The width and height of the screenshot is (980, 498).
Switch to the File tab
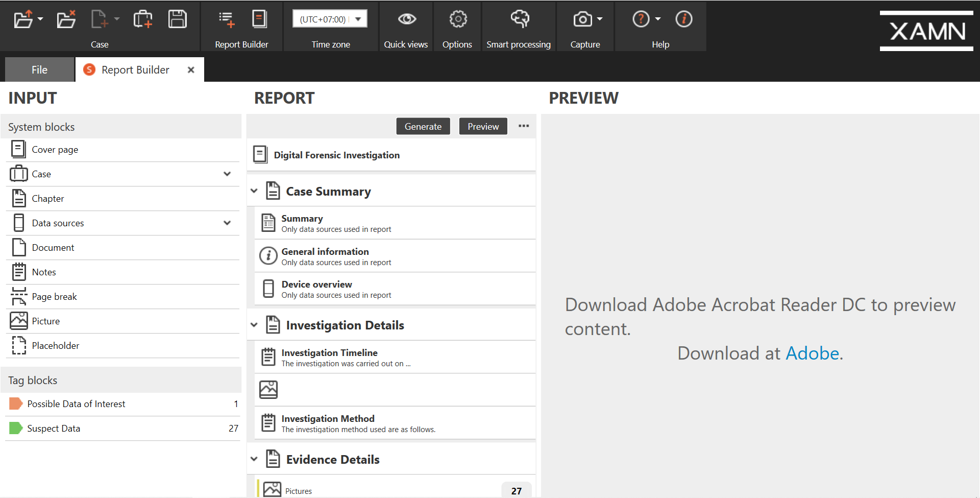pos(39,70)
